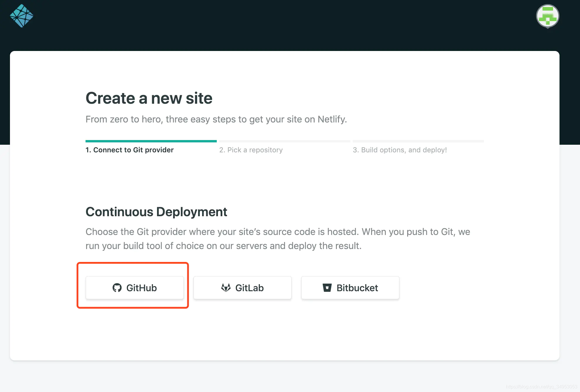Click the Bitbucket bucket icon

(327, 288)
